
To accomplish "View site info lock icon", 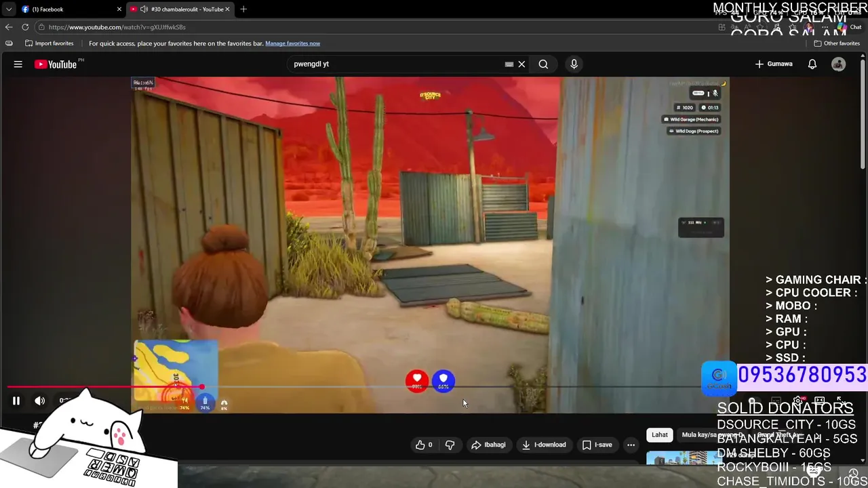I will 41,27.
